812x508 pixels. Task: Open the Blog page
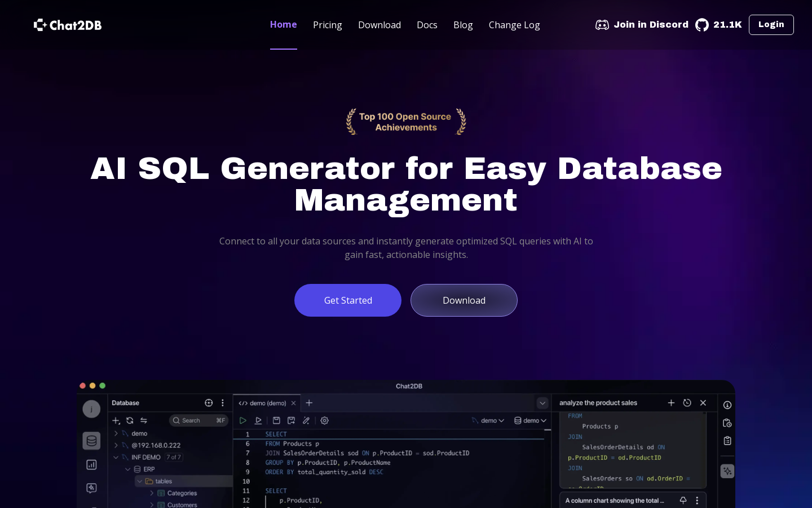click(x=463, y=25)
